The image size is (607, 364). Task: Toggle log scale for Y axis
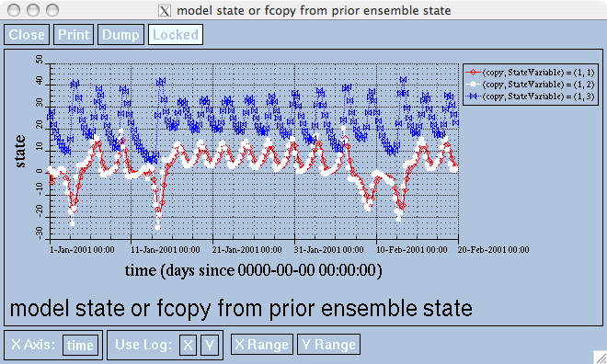(210, 345)
